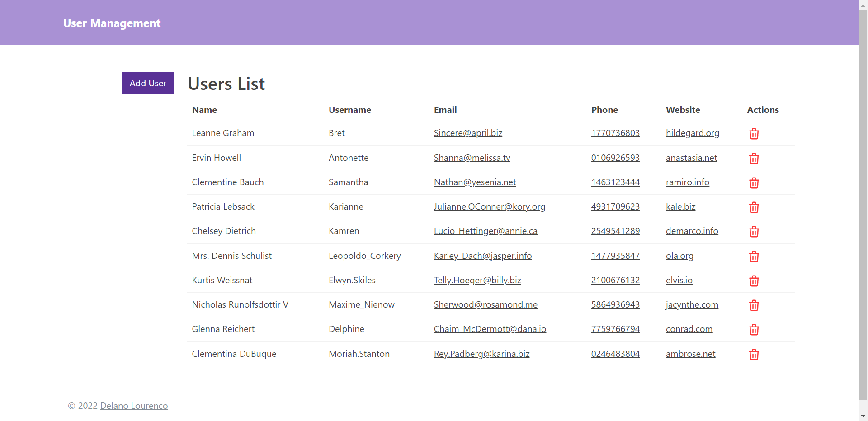Visit website kale.biz
The image size is (868, 421).
(680, 206)
